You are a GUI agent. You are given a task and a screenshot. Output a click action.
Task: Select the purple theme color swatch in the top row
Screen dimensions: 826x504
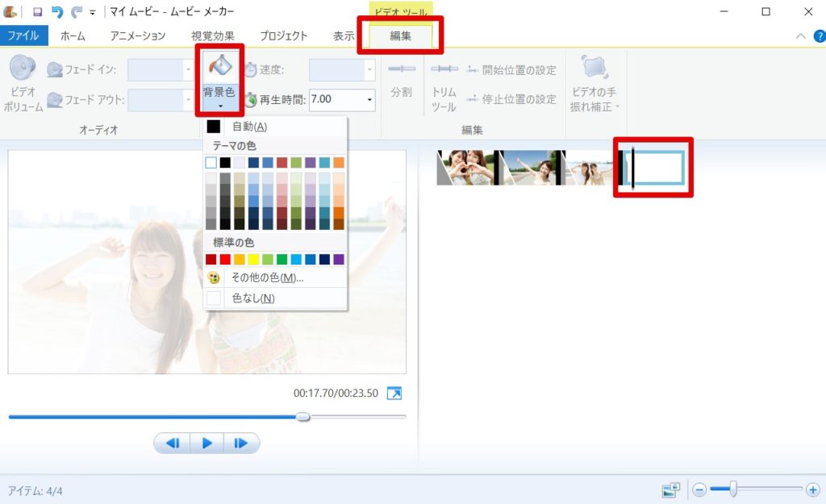coord(311,162)
